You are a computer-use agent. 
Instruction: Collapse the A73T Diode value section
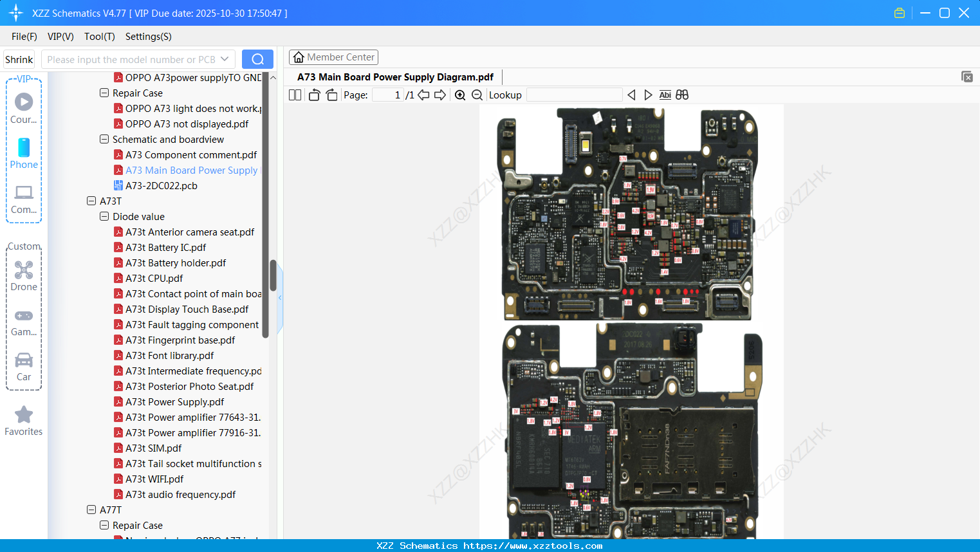coord(104,216)
